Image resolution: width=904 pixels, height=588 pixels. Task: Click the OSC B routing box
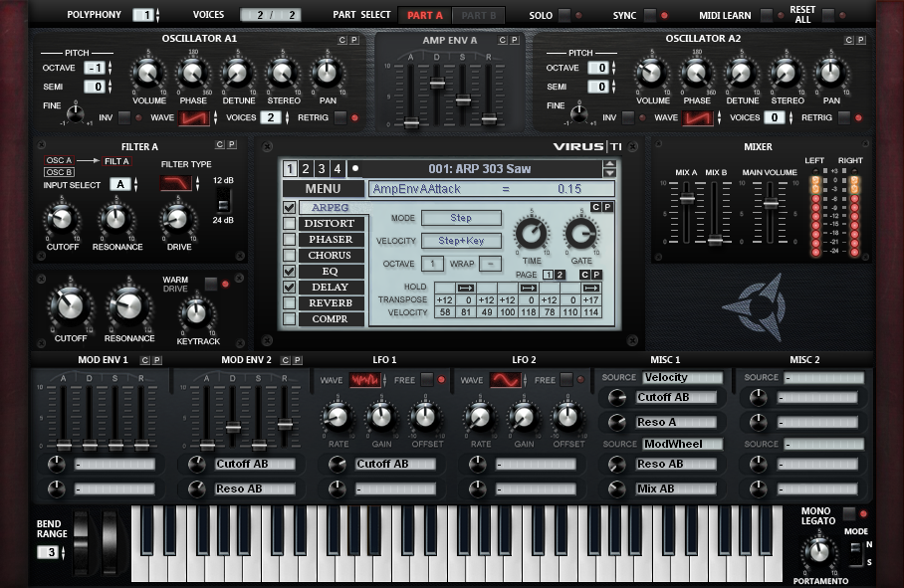point(60,172)
